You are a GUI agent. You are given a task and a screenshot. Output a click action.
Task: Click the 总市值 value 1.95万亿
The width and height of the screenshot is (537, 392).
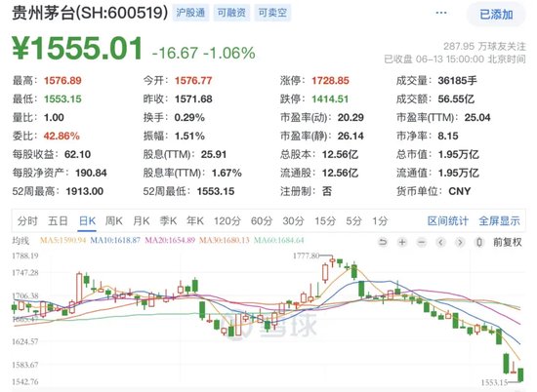click(459, 155)
